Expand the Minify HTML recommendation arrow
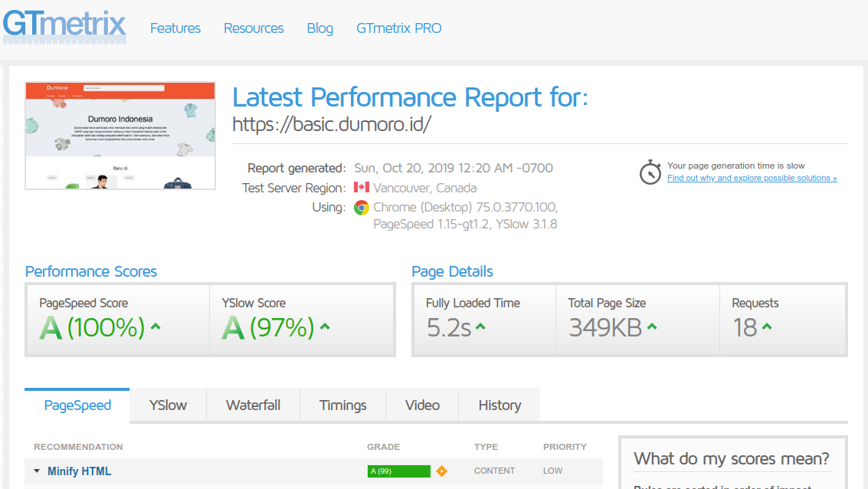868x489 pixels. pos(37,471)
